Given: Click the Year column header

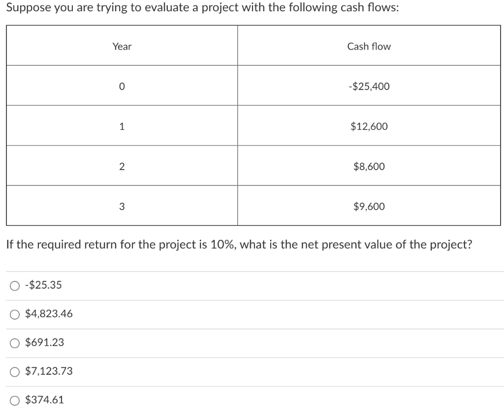Looking at the screenshot, I should point(122,46).
